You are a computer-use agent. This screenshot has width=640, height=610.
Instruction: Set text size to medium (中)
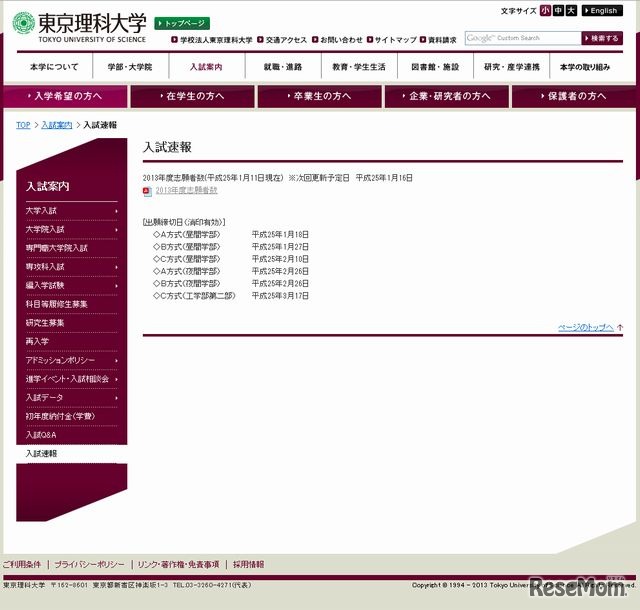pos(558,11)
